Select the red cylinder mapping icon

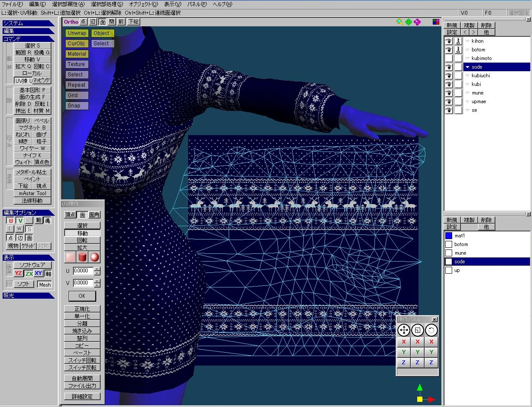click(82, 258)
